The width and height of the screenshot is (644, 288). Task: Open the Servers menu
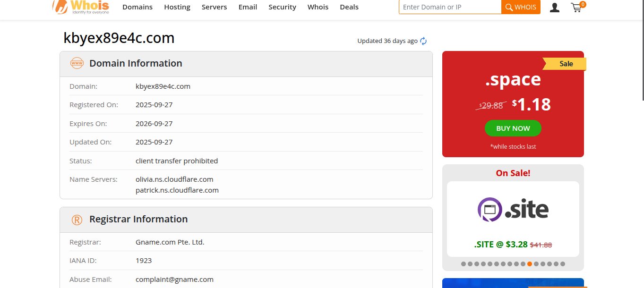pyautogui.click(x=214, y=7)
